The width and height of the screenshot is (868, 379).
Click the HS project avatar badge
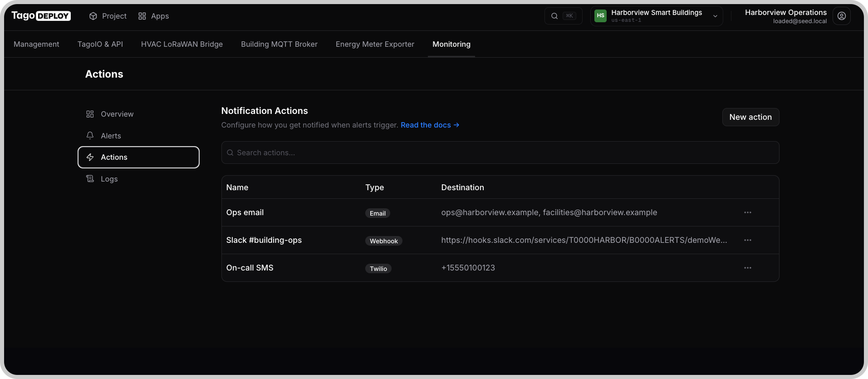coord(600,16)
